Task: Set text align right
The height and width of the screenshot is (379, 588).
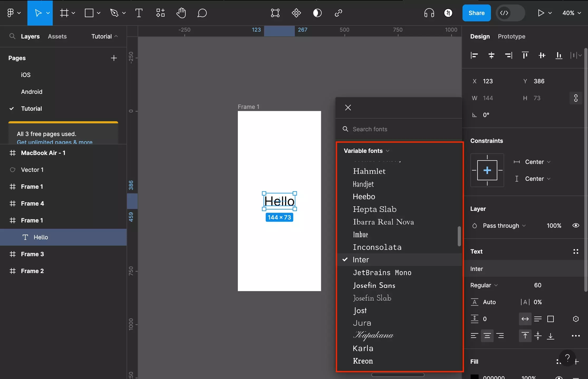Action: coord(500,336)
